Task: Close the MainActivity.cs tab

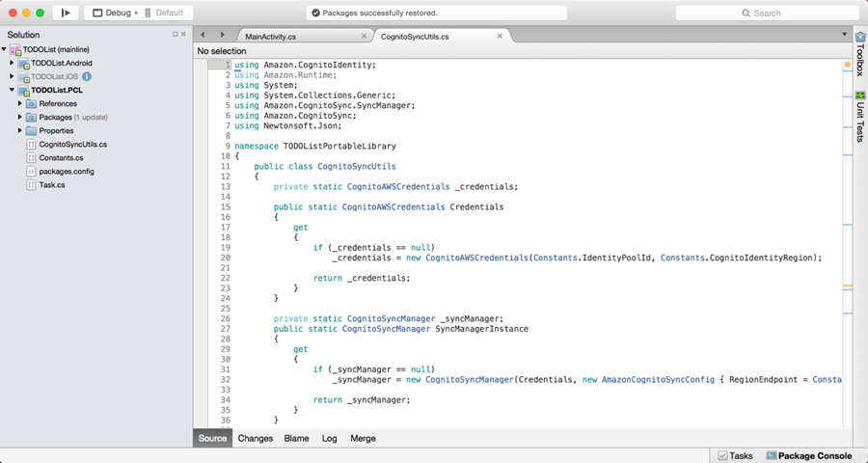Action: 364,36
